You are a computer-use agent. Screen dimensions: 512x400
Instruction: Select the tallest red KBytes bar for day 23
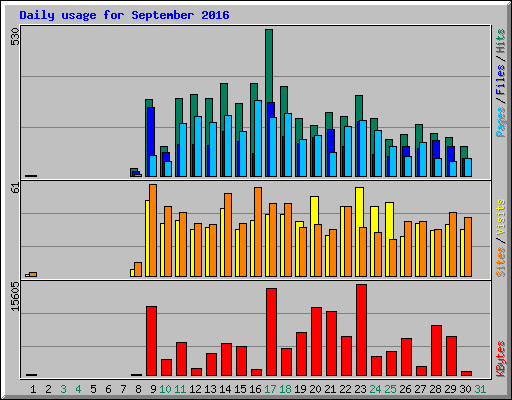[361, 330]
